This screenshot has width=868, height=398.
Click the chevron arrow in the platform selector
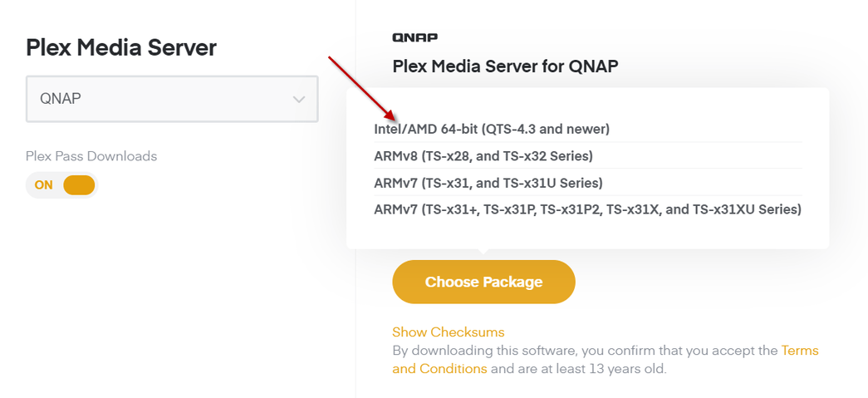[x=299, y=100]
